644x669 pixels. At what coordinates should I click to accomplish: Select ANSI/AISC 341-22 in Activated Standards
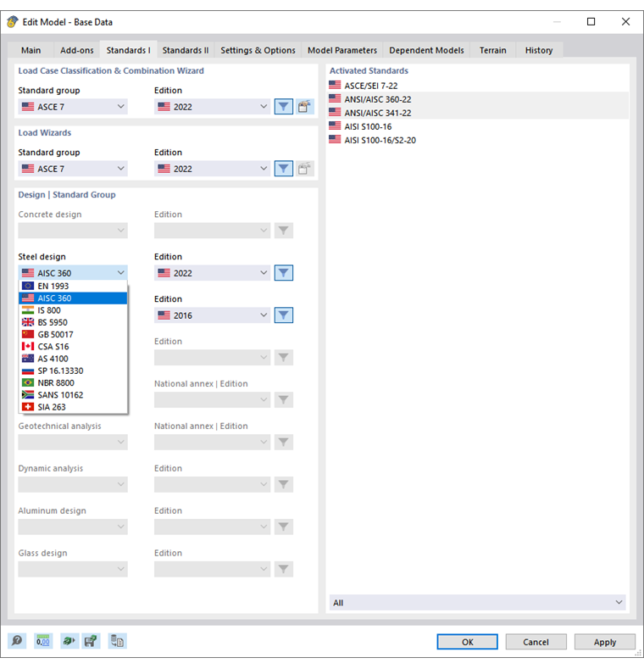coord(478,113)
